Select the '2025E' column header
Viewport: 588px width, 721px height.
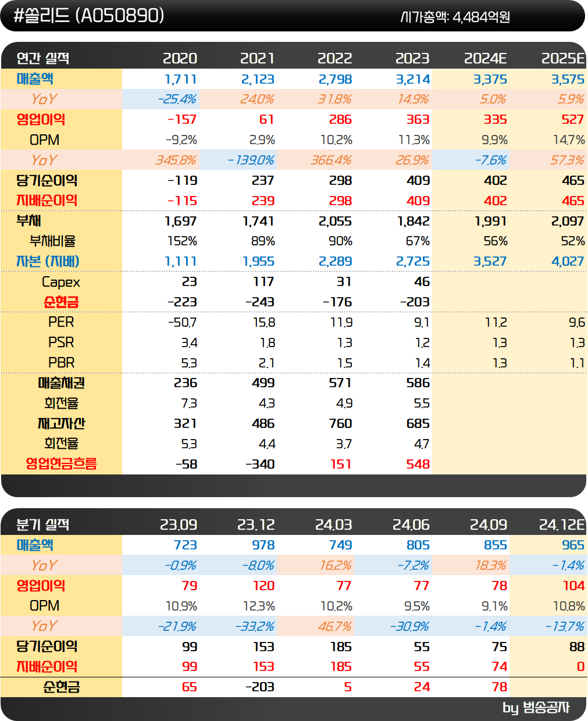pyautogui.click(x=562, y=58)
